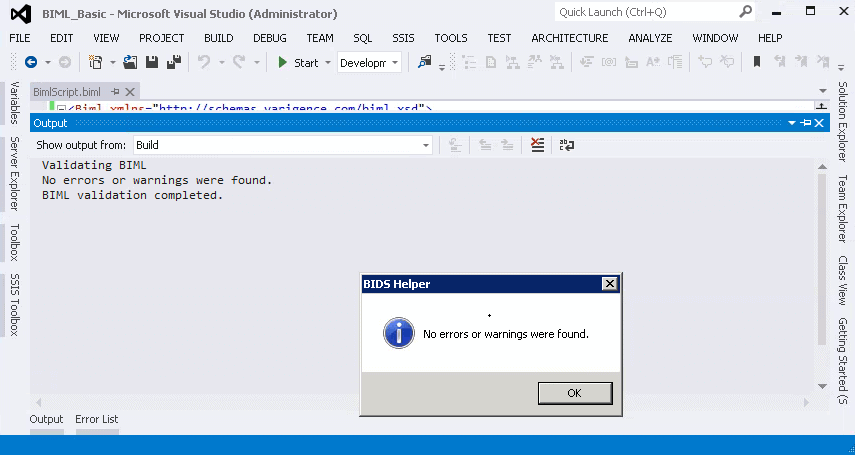This screenshot has width=855, height=455.
Task: Open the Server Explorer side tab
Action: coord(14,173)
